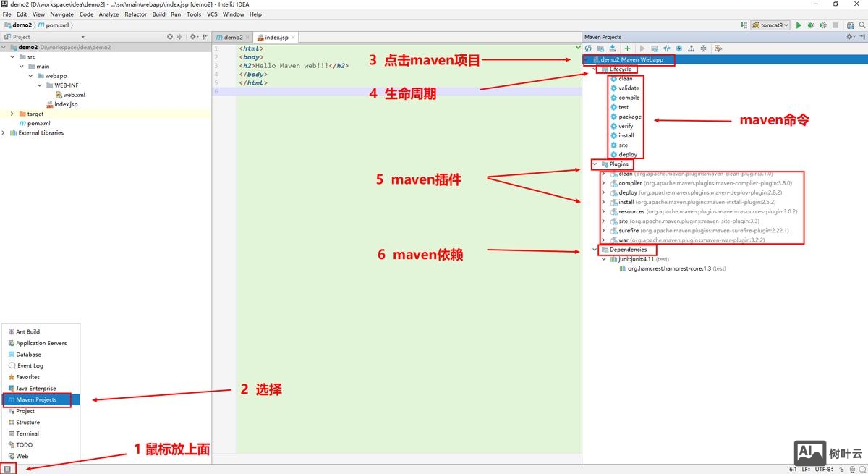Select pom.xml in the Project tree

(x=38, y=123)
